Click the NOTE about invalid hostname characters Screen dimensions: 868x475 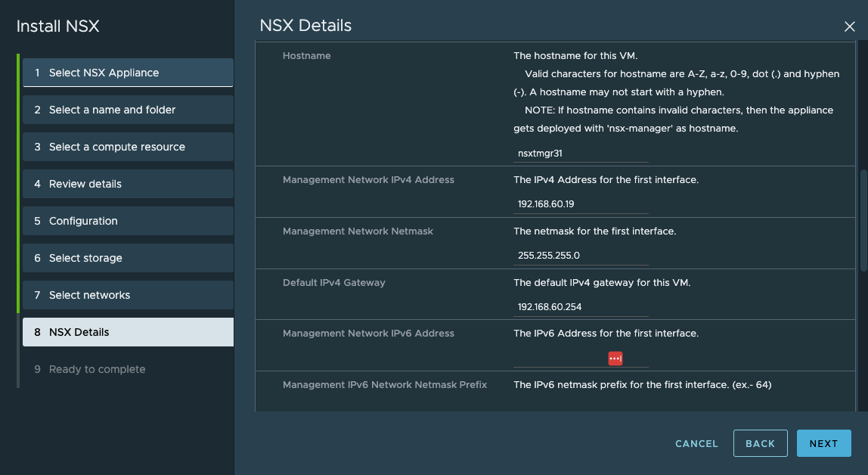673,119
